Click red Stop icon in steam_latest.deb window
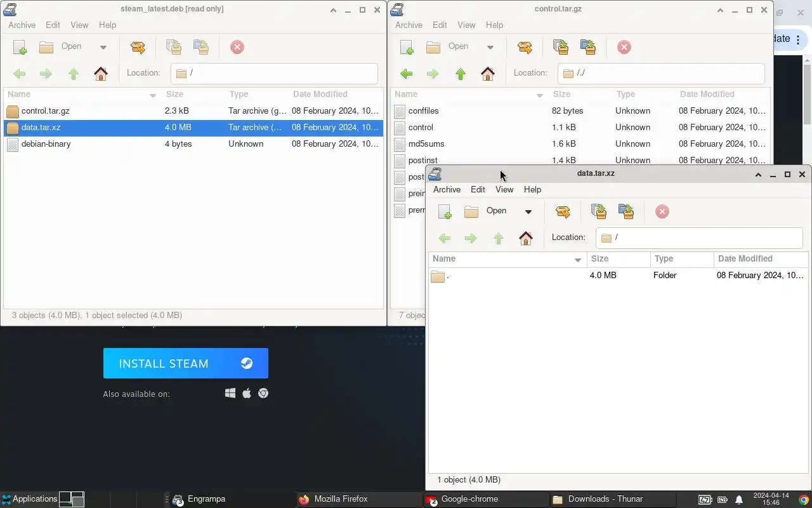The height and width of the screenshot is (508, 812). coord(237,47)
